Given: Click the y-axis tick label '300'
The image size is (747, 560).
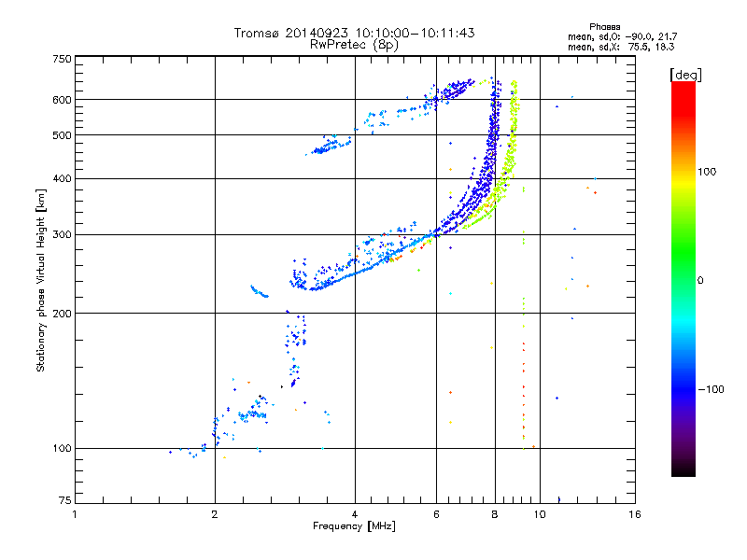Looking at the screenshot, I should pyautogui.click(x=62, y=235).
